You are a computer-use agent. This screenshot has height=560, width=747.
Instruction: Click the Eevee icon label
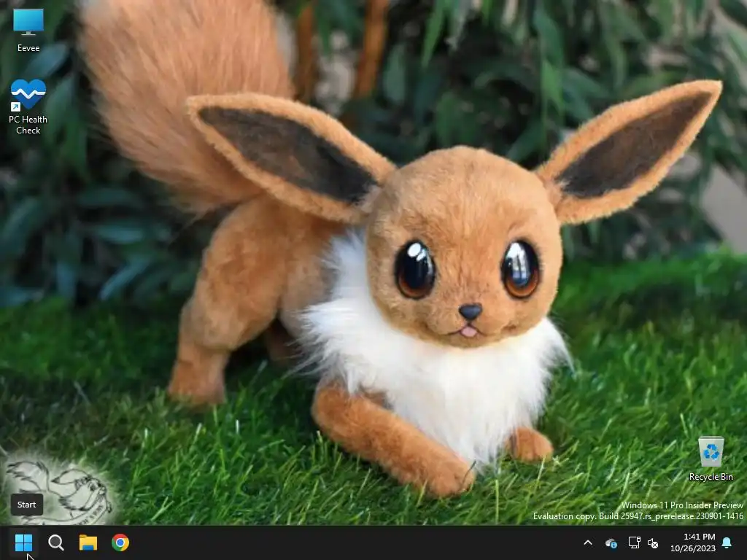click(28, 48)
